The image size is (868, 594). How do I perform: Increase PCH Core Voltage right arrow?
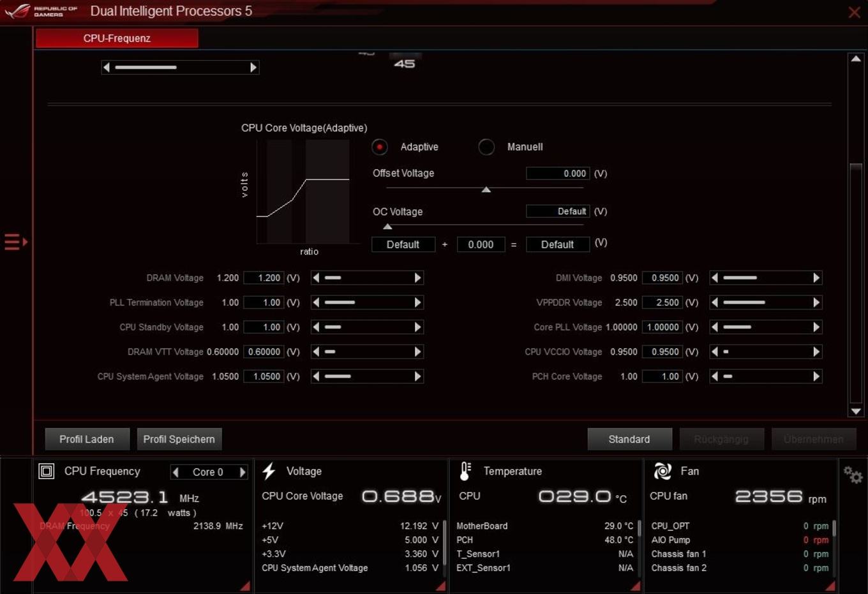tap(816, 376)
